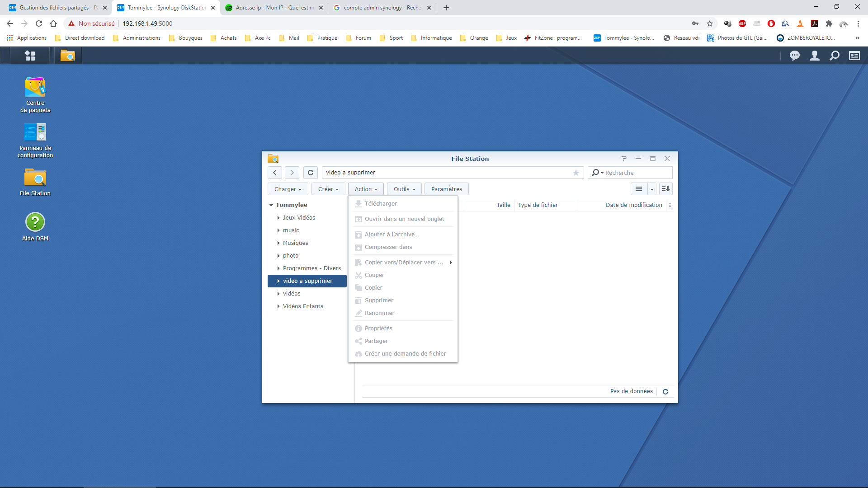Screen dimensions: 868x488
Task: Bookmark this page with Chrome star
Action: point(710,23)
